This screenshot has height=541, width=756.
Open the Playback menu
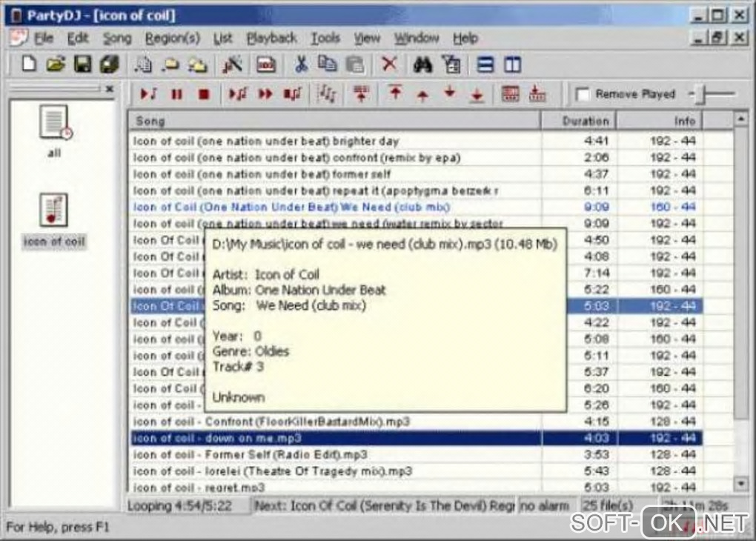click(271, 38)
